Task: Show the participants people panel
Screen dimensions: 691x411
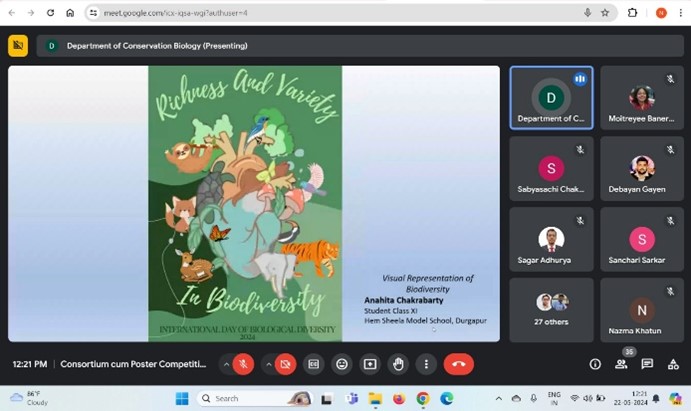Action: (621, 364)
